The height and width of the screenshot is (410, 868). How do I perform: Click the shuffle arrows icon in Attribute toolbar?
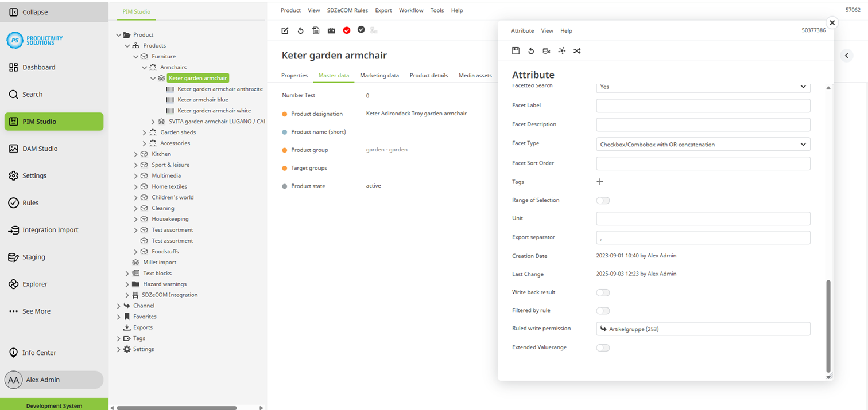pos(577,51)
